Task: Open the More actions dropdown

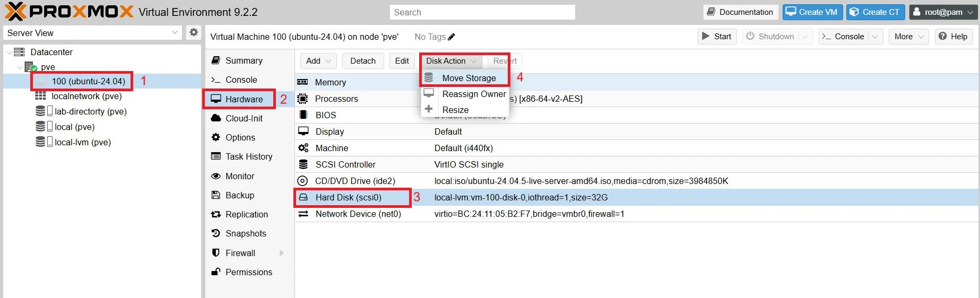Action: click(x=909, y=36)
